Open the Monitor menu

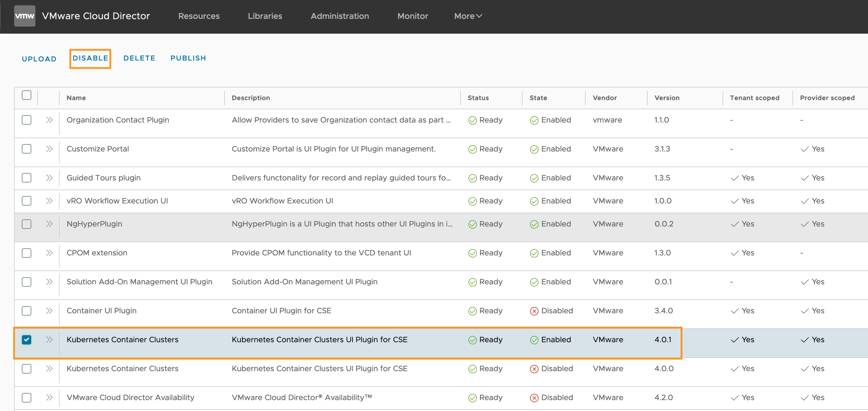tap(413, 16)
